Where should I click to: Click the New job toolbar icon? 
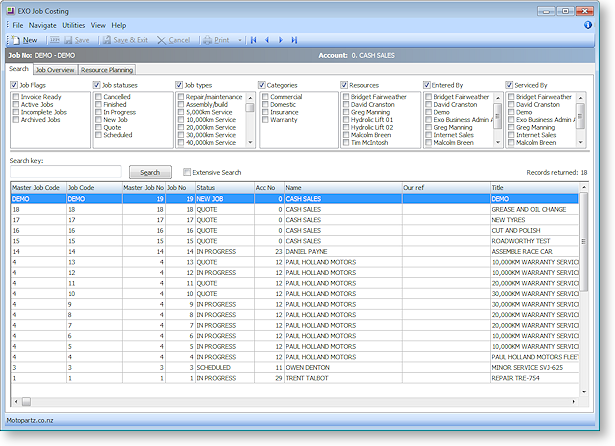(x=23, y=39)
